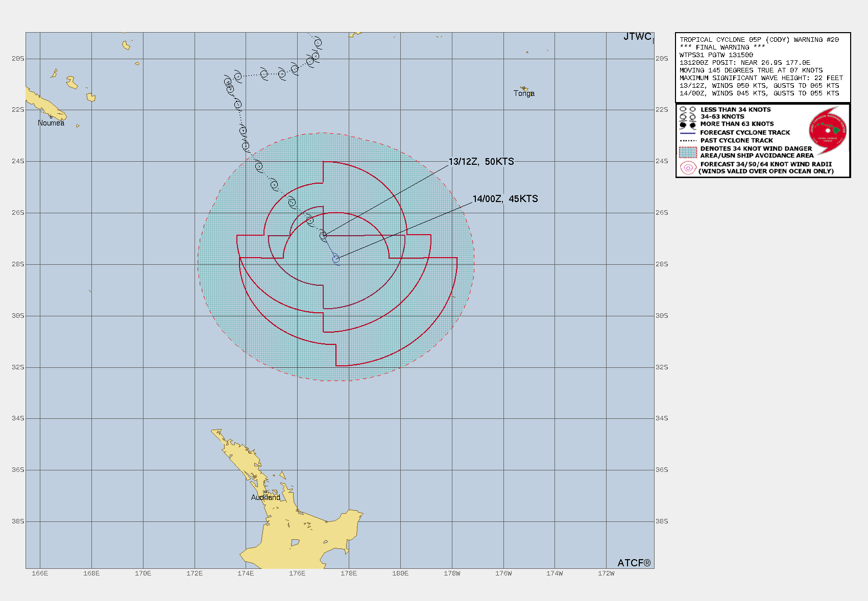The height and width of the screenshot is (601, 868).
Task: Select the cyclone position marker at 13/12Z
Action: coord(324,236)
